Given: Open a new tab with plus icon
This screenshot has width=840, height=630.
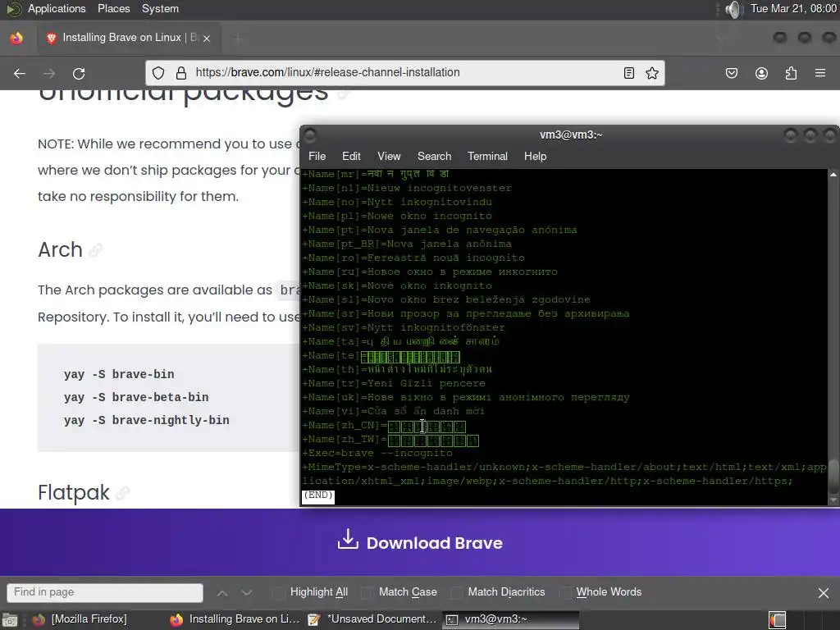Looking at the screenshot, I should point(238,38).
